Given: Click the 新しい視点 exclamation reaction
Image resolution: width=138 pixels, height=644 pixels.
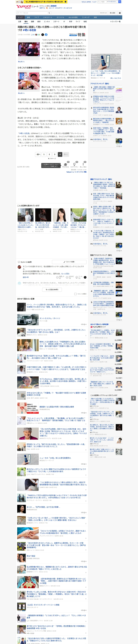Looking at the screenshot, I should coord(83,165).
